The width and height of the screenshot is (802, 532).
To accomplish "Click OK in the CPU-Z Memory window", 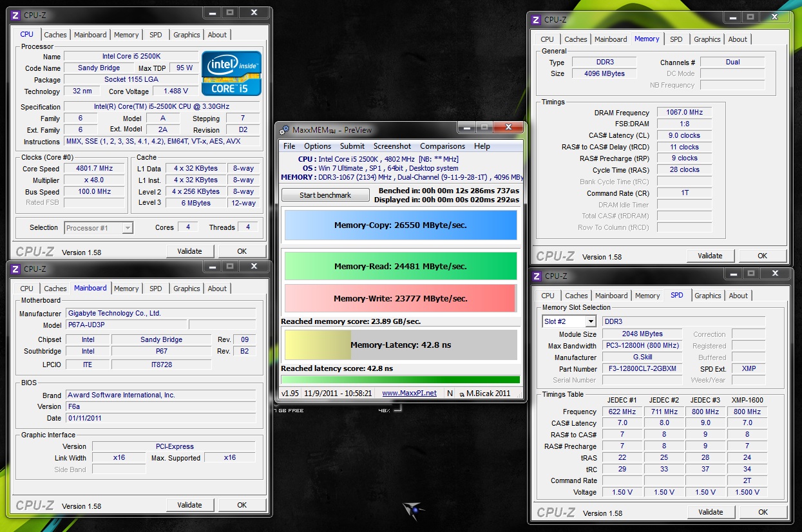I will (x=763, y=256).
